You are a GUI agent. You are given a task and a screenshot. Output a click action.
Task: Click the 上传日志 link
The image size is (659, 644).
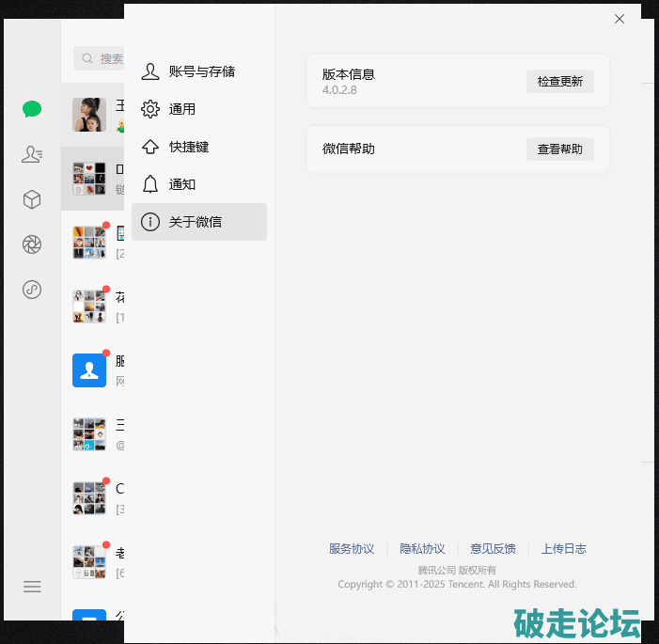[564, 549]
